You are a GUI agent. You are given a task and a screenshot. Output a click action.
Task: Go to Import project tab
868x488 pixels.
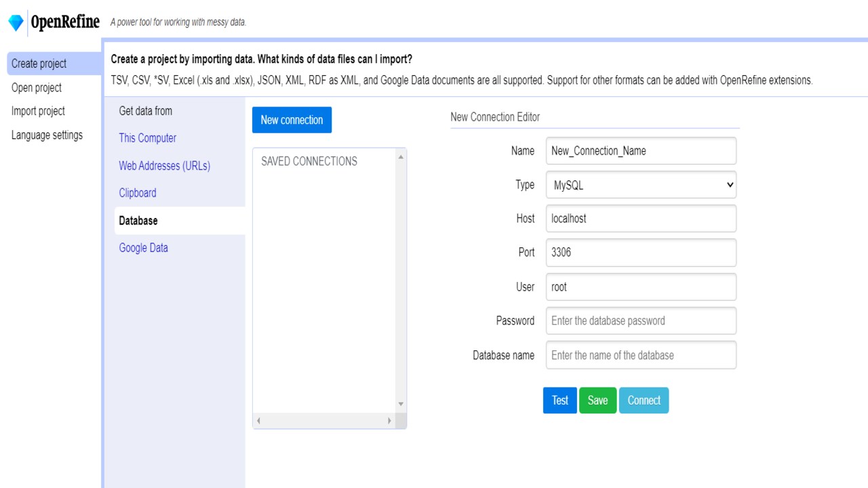[38, 111]
